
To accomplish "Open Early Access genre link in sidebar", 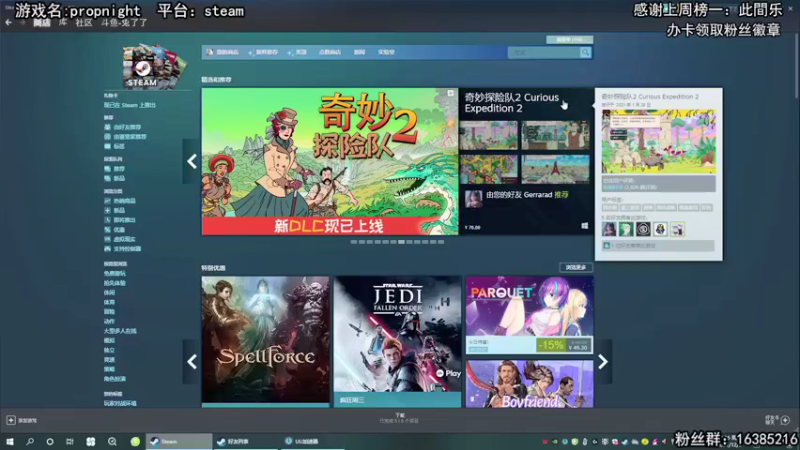I will 114,283.
